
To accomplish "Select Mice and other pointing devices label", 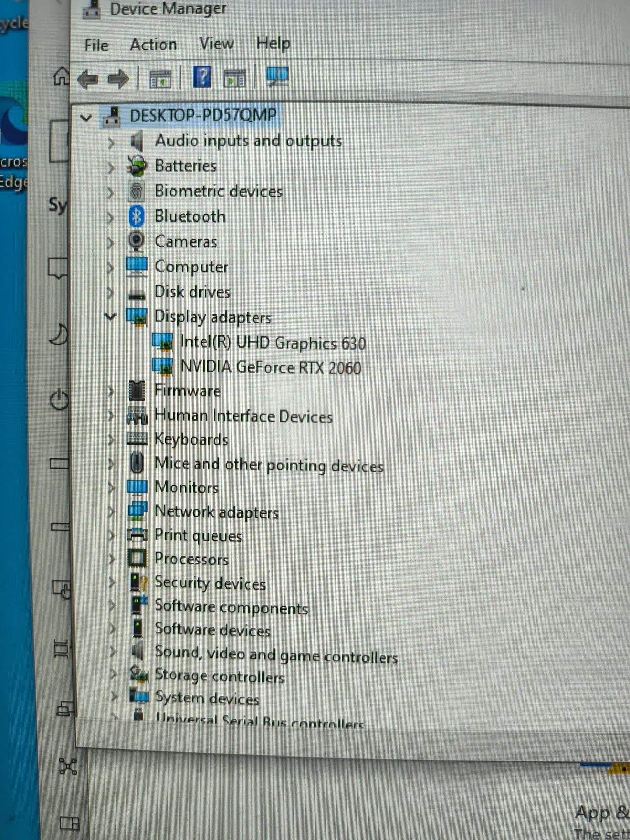I will (269, 465).
